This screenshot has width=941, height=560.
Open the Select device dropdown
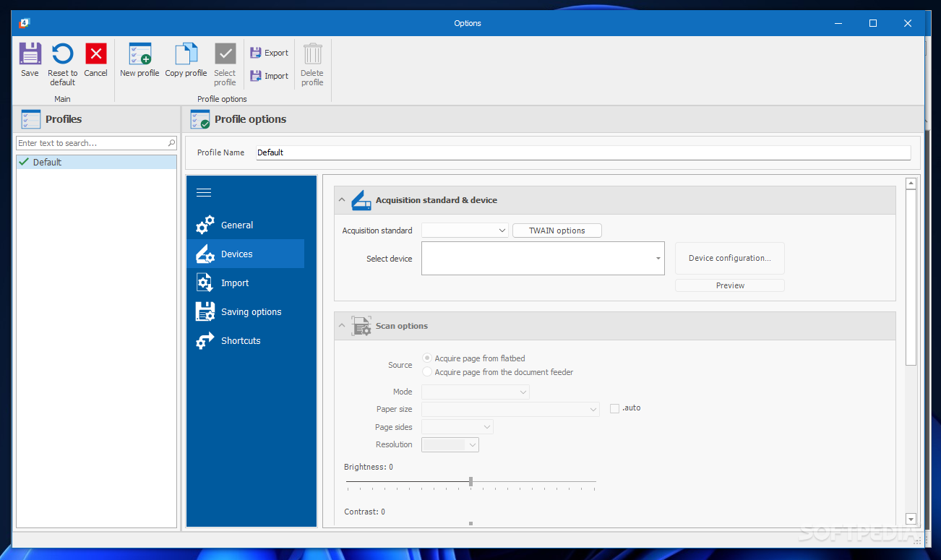click(658, 258)
